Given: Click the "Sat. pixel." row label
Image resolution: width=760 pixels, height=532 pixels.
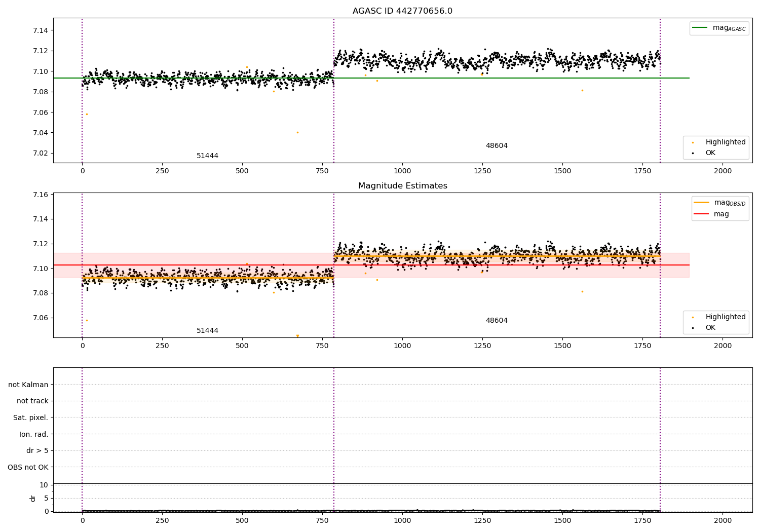Looking at the screenshot, I should tap(31, 418).
